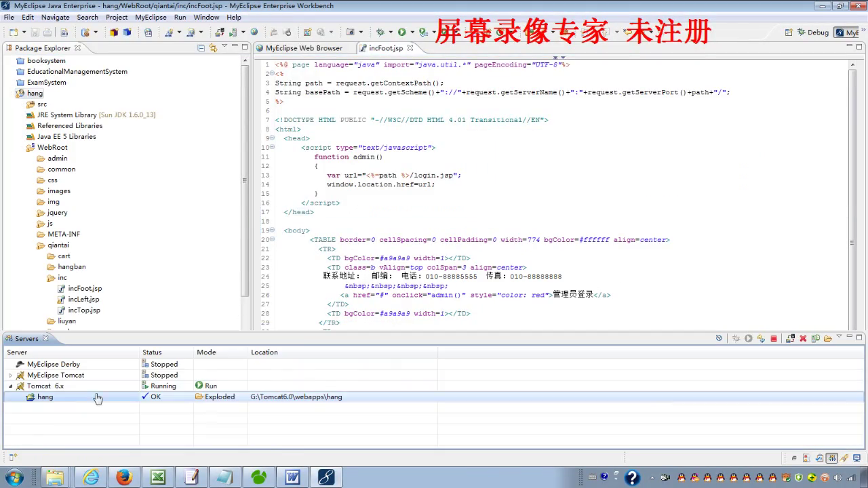The width and height of the screenshot is (868, 488).
Task: Fold the head tag at line 9
Action: 272,138
